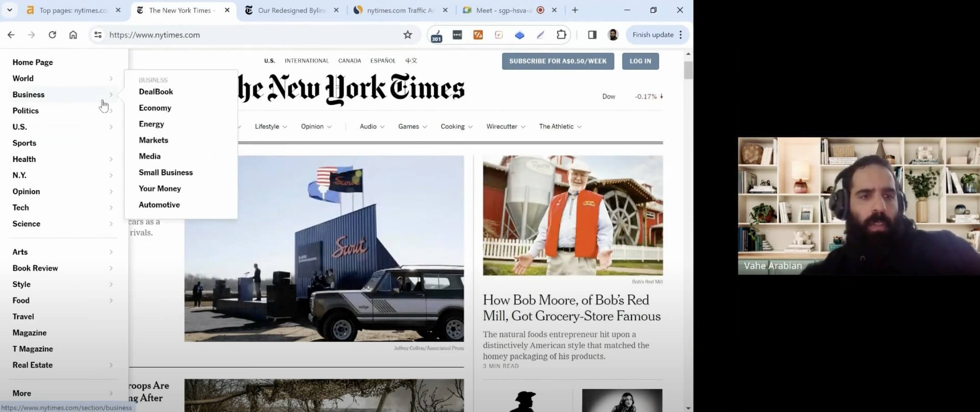The width and height of the screenshot is (980, 412).
Task: Open a new browser tab
Action: pyautogui.click(x=575, y=10)
